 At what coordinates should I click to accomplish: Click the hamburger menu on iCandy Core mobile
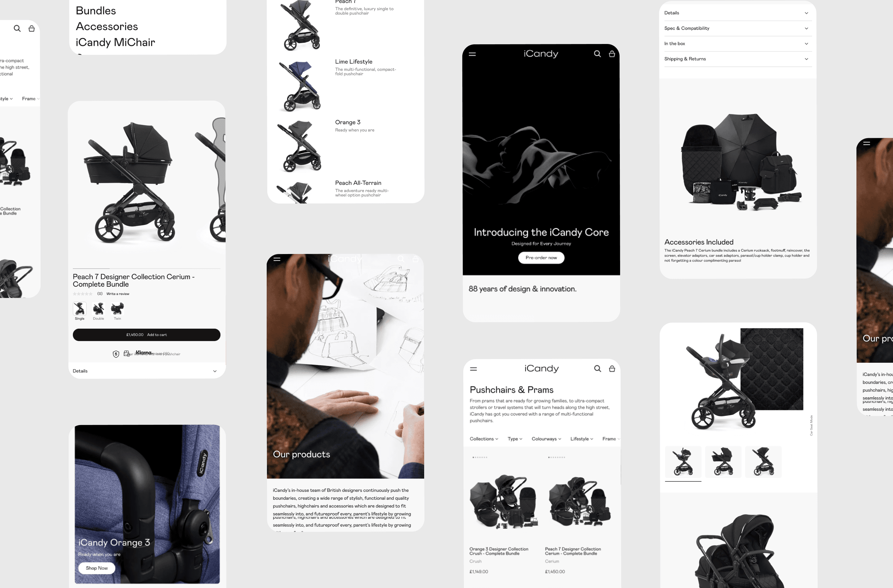pyautogui.click(x=473, y=54)
